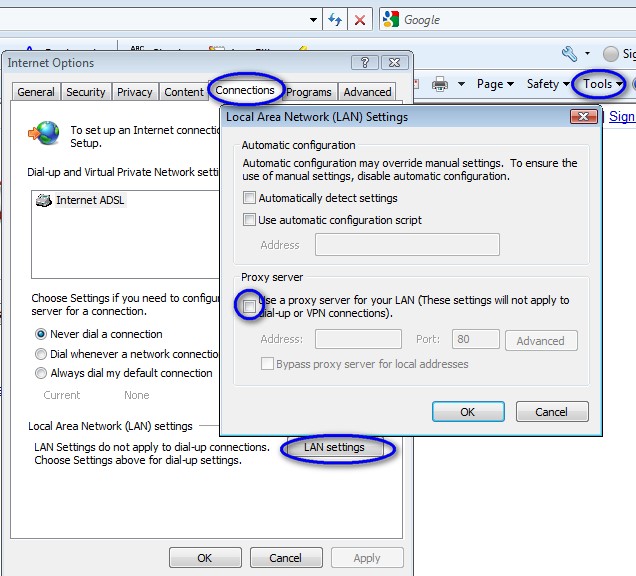
Task: Click OK in LAN Settings dialog
Action: point(468,412)
